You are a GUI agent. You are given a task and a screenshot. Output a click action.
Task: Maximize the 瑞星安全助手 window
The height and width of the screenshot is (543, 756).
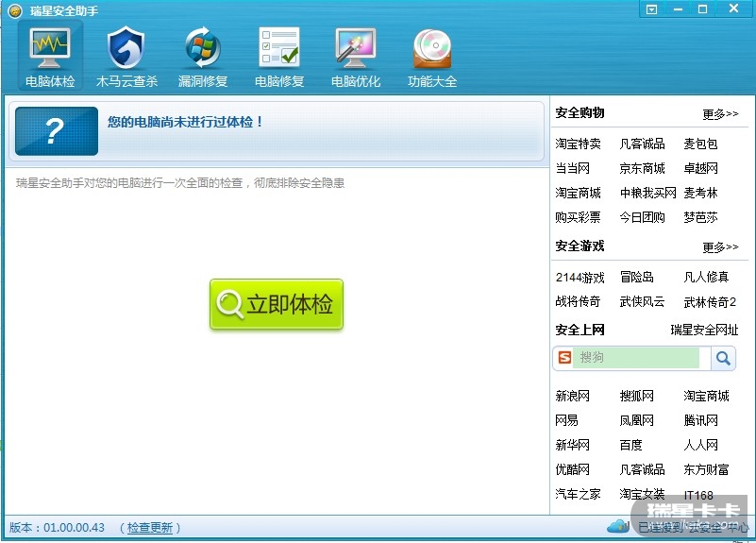click(702, 9)
